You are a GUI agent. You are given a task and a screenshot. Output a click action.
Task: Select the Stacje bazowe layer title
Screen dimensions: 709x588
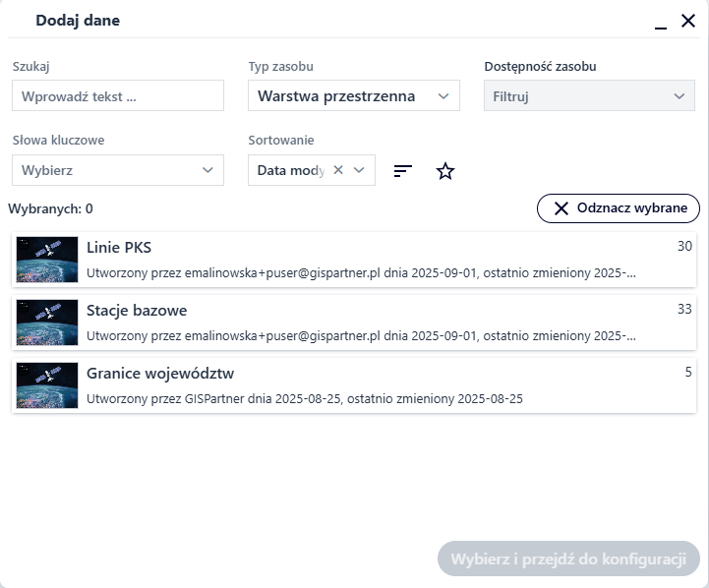coord(137,311)
